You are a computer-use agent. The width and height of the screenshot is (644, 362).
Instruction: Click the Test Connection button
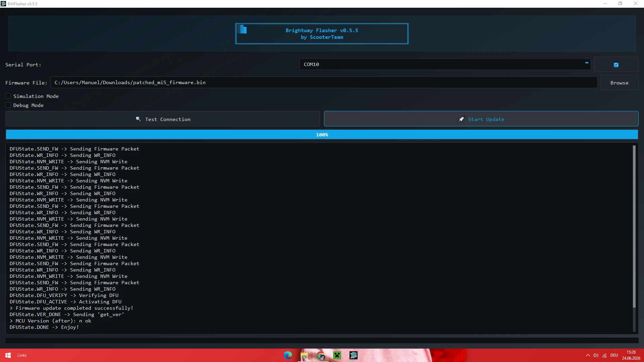(163, 119)
